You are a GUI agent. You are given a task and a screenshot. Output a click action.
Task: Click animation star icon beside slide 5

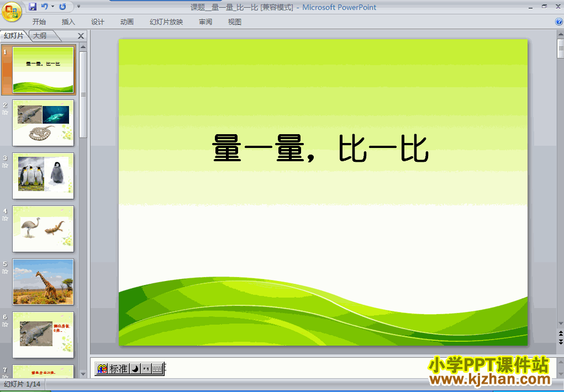[x=5, y=272]
